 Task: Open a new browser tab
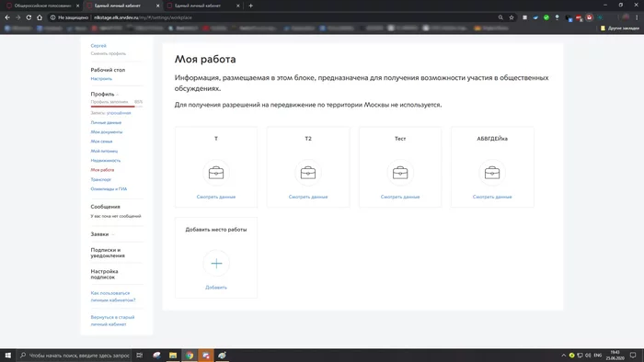coord(250,6)
